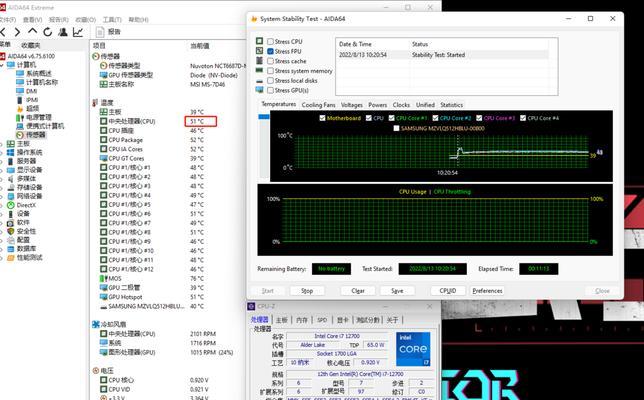The image size is (644, 400).
Task: Open the DMI tree entry
Action: (32, 91)
